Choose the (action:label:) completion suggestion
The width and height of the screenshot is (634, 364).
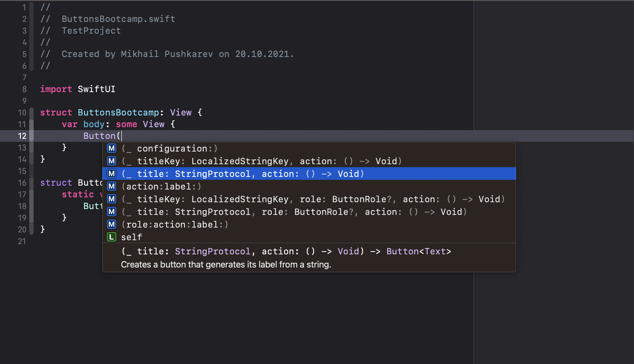tap(162, 186)
